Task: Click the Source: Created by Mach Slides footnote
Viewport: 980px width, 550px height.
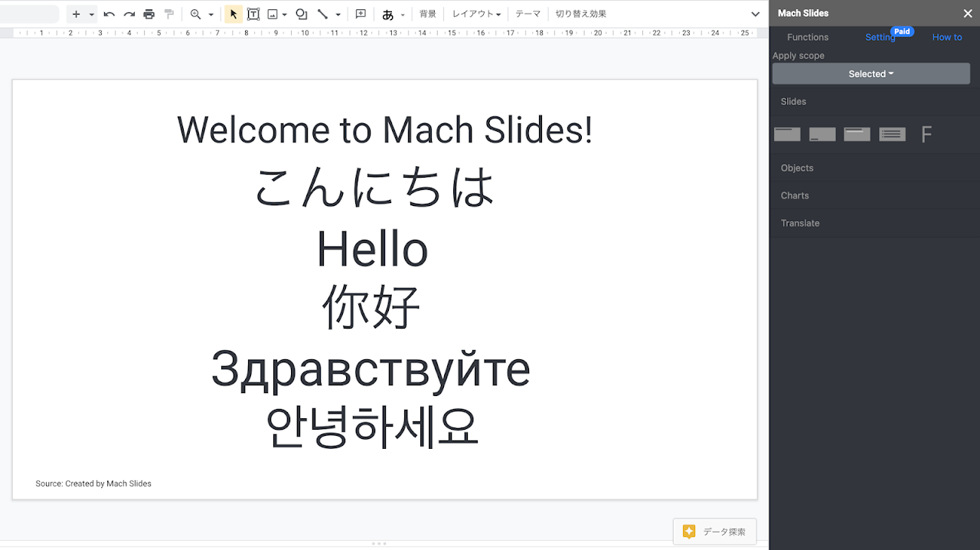Action: click(x=93, y=483)
